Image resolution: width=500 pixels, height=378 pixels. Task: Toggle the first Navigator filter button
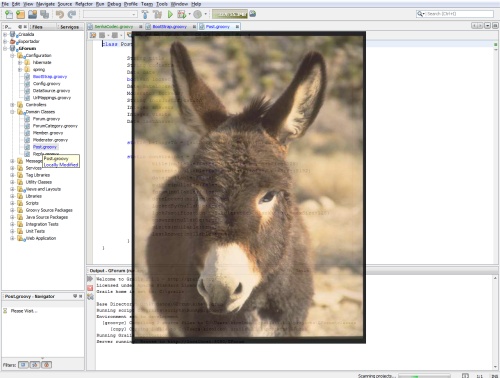[23, 365]
